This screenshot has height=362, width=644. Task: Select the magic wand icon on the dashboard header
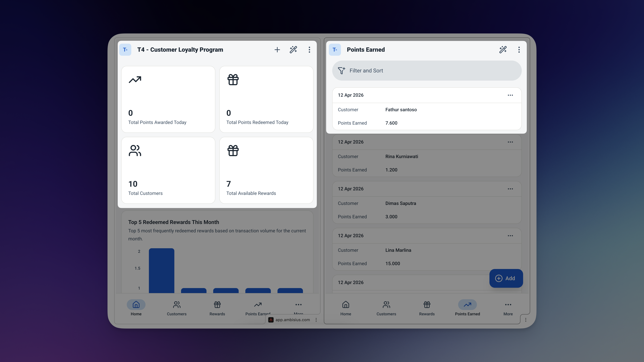point(293,50)
